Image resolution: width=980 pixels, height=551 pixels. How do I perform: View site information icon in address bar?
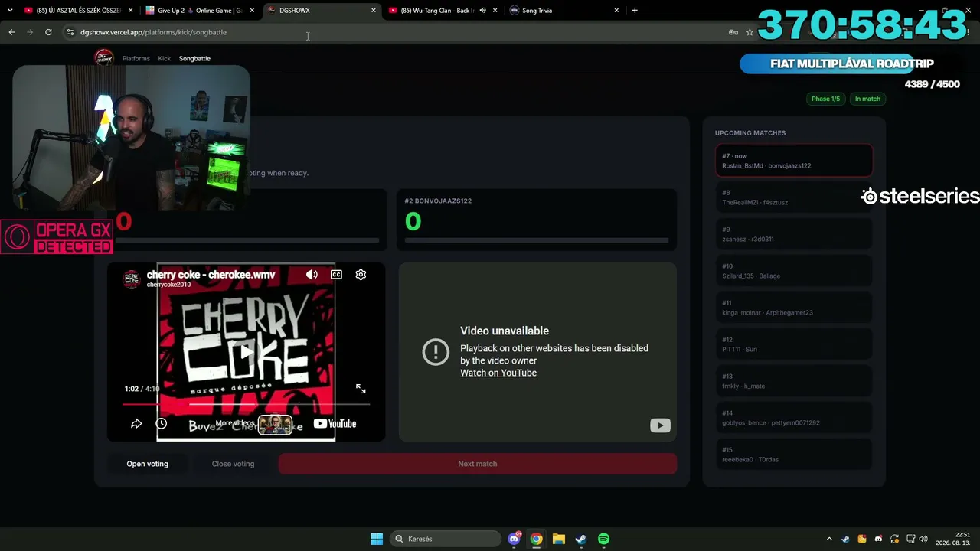pyautogui.click(x=70, y=32)
